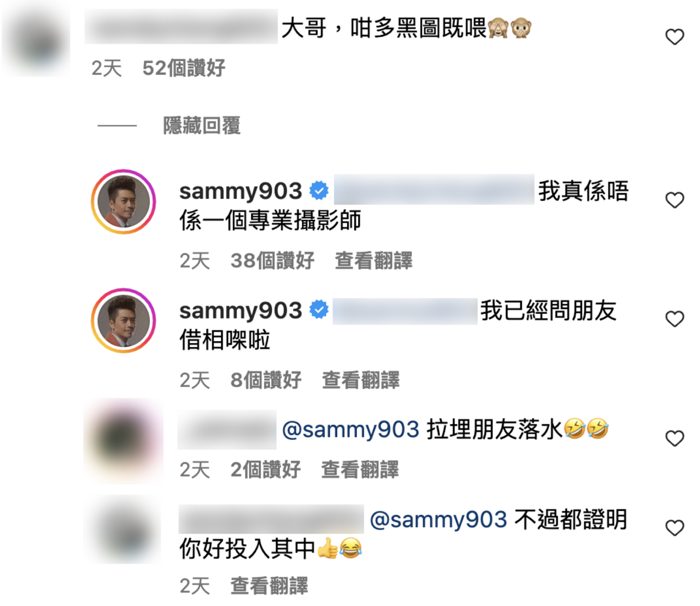The width and height of the screenshot is (700, 606).
Task: Open sammy903's story from first reply avatar
Action: click(123, 202)
